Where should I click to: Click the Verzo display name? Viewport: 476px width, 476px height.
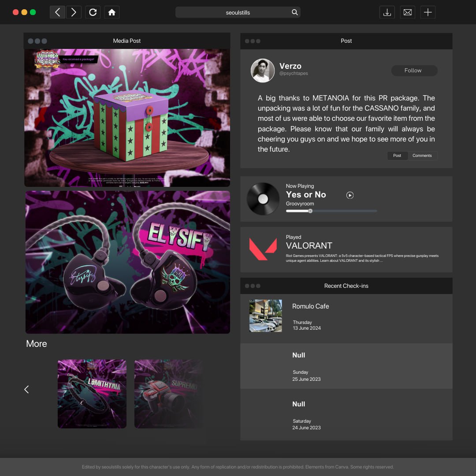click(290, 66)
